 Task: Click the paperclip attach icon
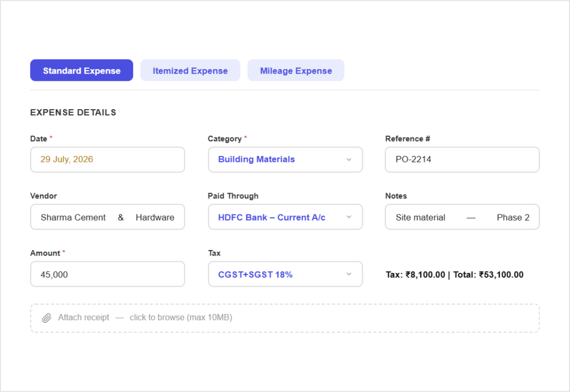pos(47,318)
